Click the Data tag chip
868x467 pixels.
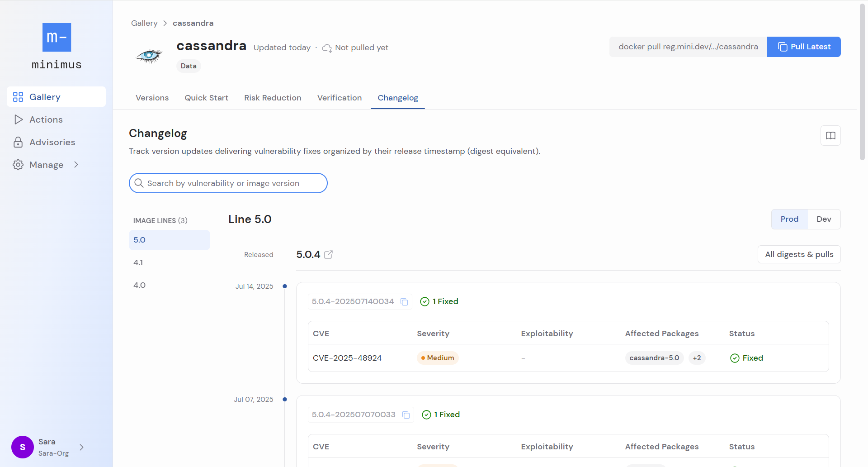(x=189, y=66)
